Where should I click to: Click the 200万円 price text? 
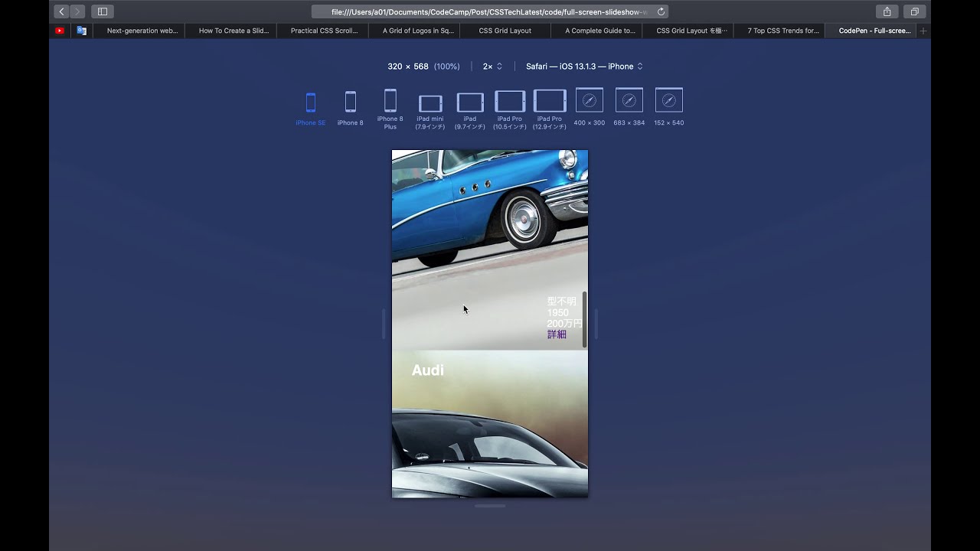pyautogui.click(x=564, y=324)
